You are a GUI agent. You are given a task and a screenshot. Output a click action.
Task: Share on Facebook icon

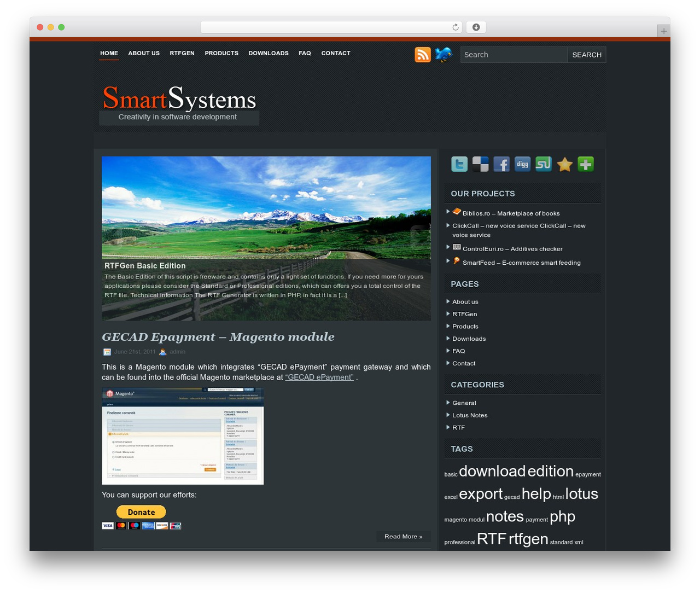point(501,164)
